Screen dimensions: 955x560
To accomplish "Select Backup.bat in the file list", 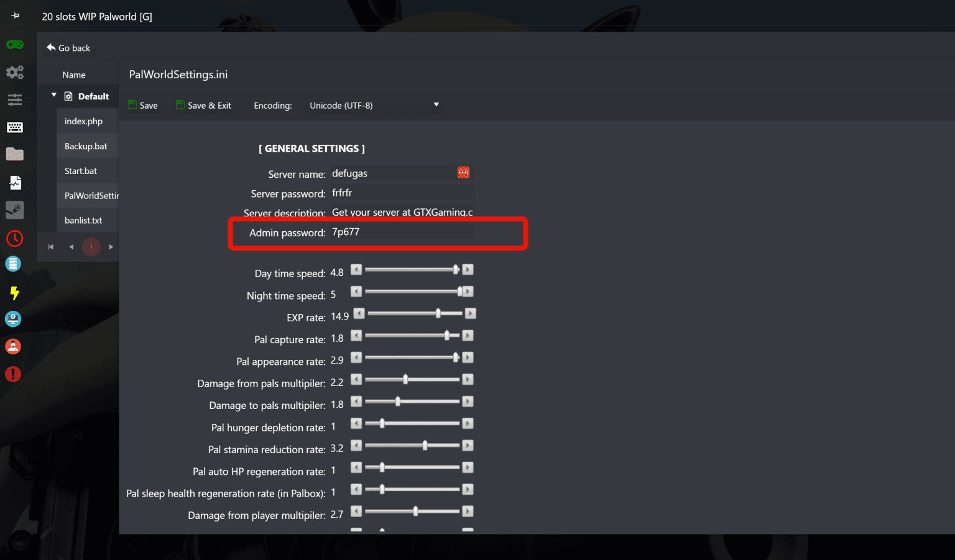I will pyautogui.click(x=86, y=145).
